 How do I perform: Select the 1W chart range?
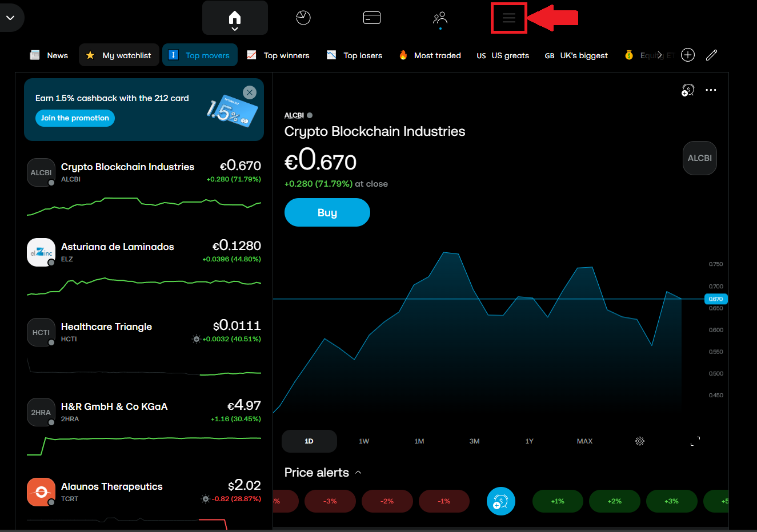364,441
